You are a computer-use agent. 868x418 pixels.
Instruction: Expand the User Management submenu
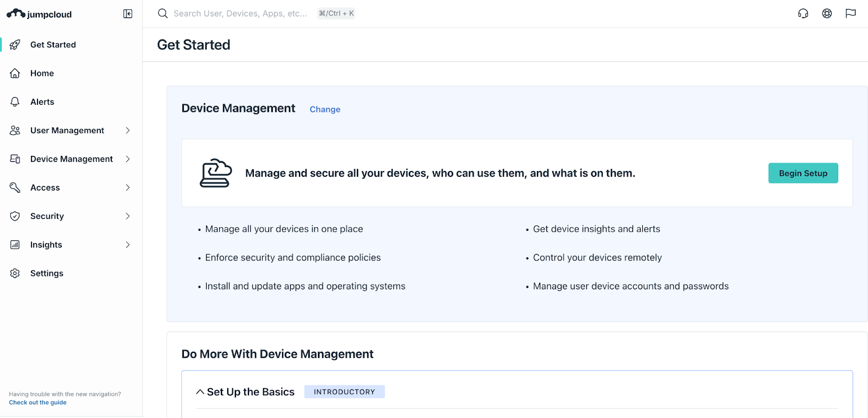(128, 130)
